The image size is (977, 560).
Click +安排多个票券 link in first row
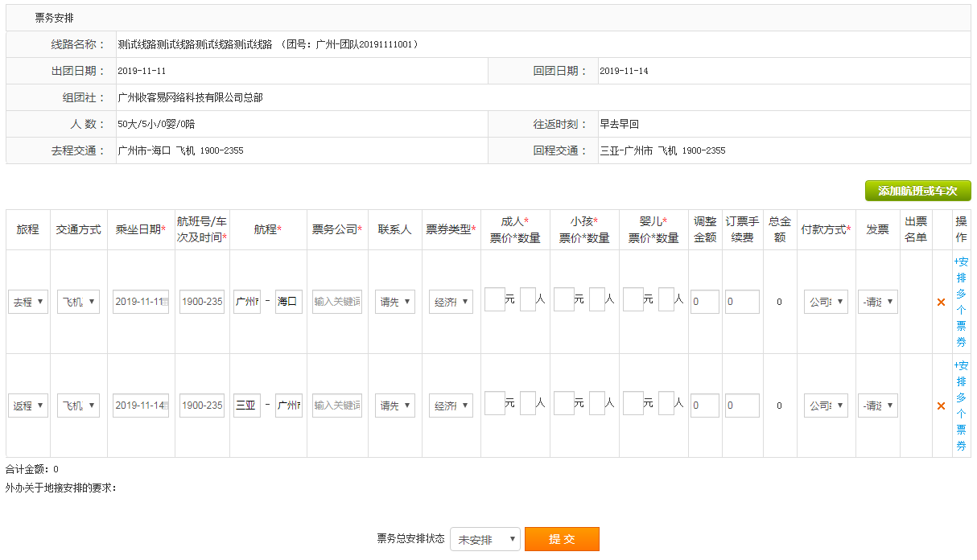pyautogui.click(x=961, y=302)
